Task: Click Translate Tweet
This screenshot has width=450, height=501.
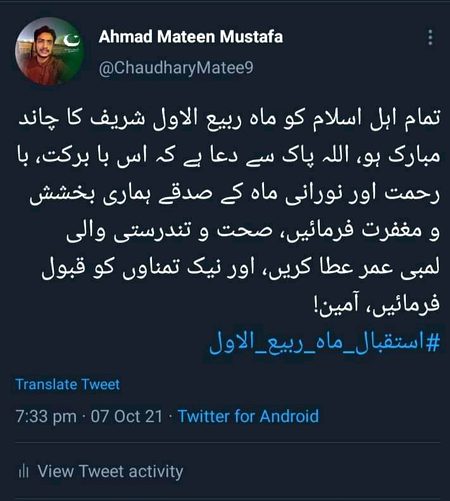Action: (x=68, y=384)
